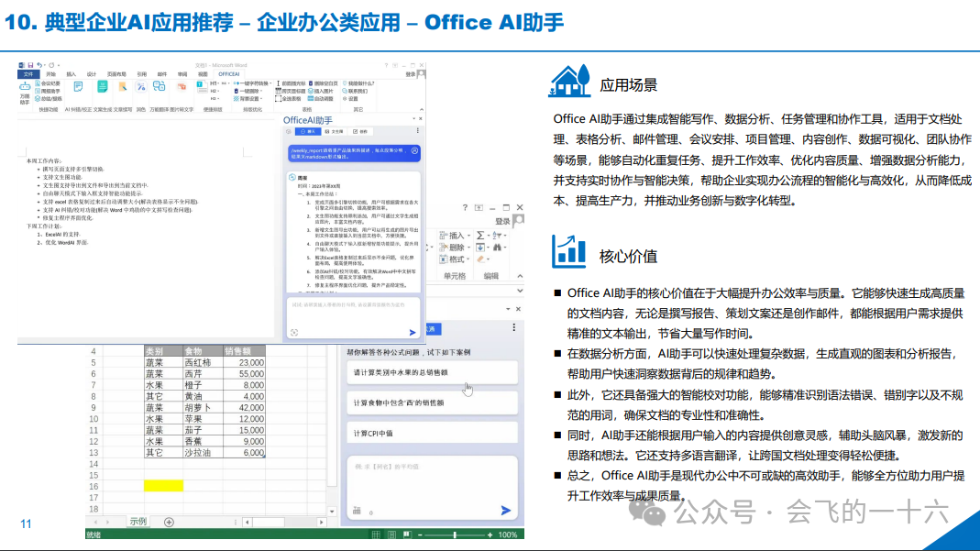Open the 一键字符转换 dropdown
Screen dimensions: 980x551
[252, 83]
